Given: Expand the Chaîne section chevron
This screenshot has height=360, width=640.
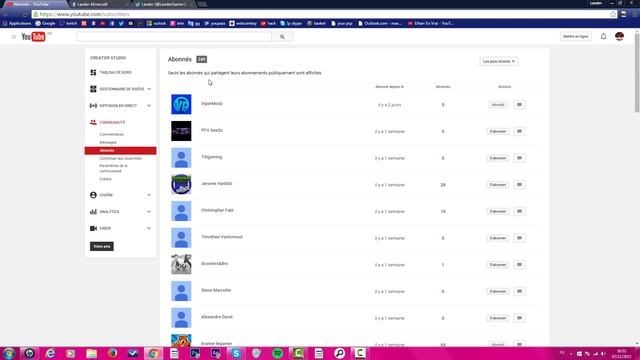Looking at the screenshot, I should point(149,195).
